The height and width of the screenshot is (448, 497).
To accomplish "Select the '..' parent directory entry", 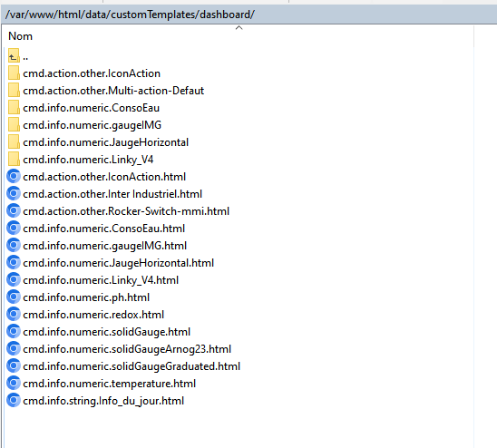I will point(25,58).
